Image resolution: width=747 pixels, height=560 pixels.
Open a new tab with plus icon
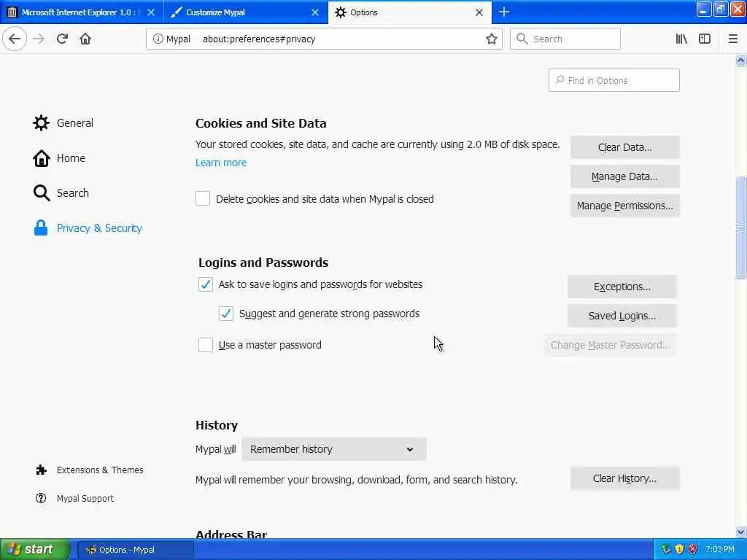click(504, 12)
